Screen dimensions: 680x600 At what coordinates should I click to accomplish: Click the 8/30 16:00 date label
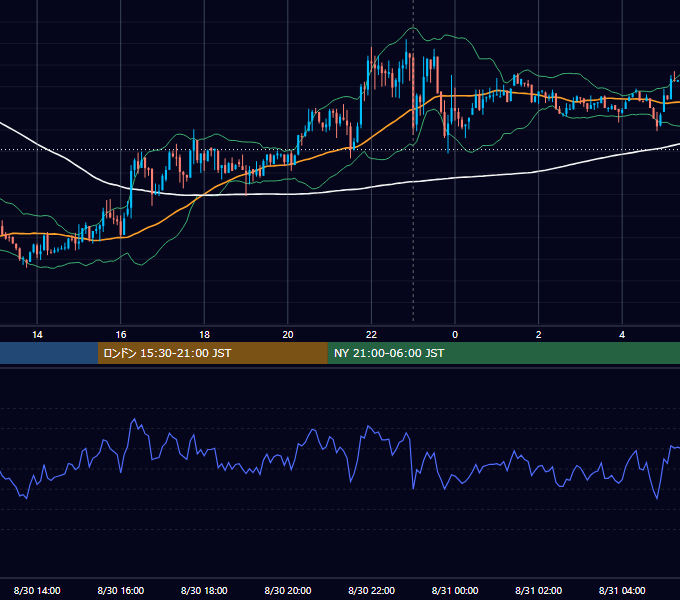(x=121, y=590)
